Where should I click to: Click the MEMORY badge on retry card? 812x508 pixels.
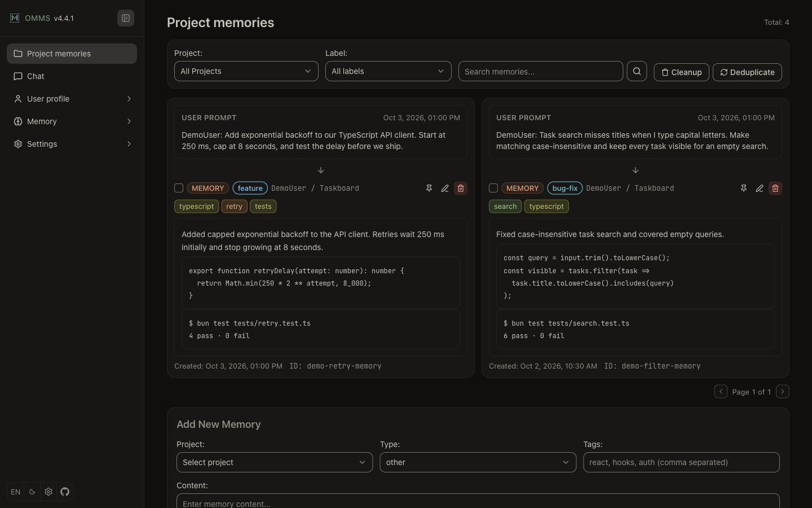click(208, 188)
